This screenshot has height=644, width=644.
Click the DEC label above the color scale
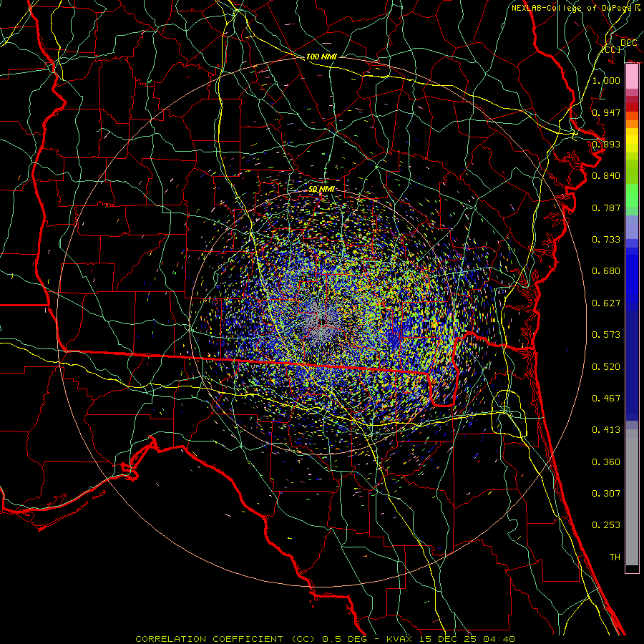click(628, 43)
